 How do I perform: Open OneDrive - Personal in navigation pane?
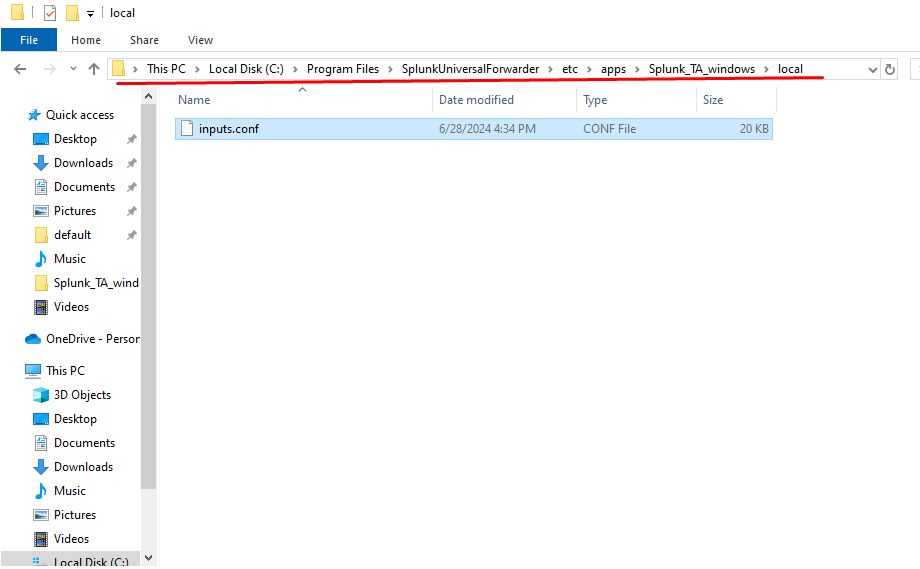93,339
